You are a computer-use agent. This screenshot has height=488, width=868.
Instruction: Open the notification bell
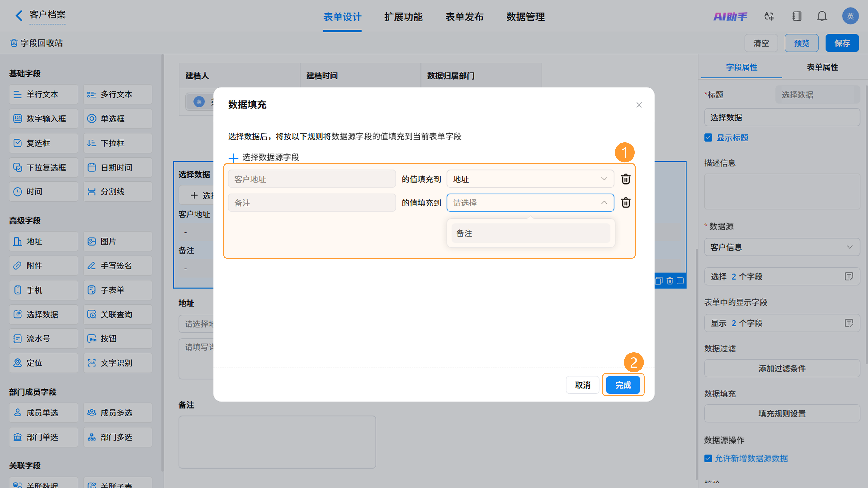(x=822, y=16)
